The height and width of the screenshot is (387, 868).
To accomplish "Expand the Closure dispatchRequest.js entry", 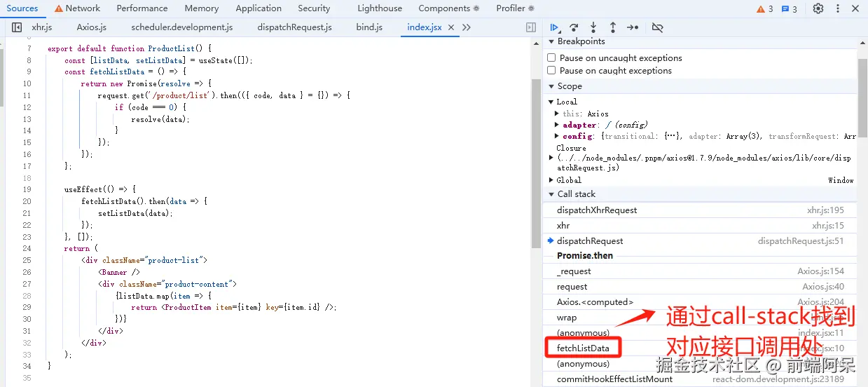I will [551, 158].
